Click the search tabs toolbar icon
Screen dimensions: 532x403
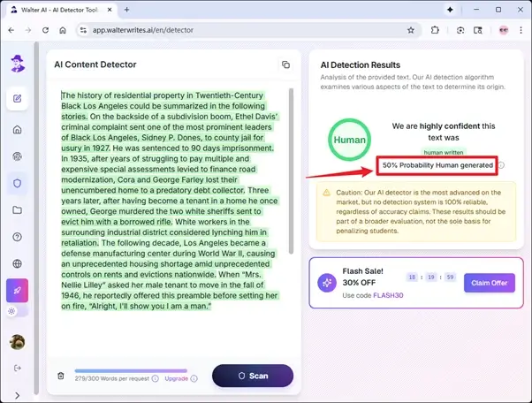coord(478,30)
